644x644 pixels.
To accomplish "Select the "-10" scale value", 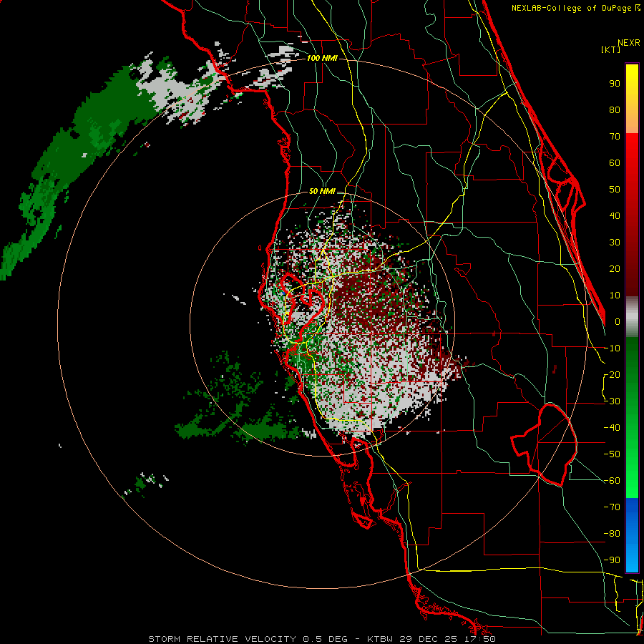I will (x=612, y=348).
